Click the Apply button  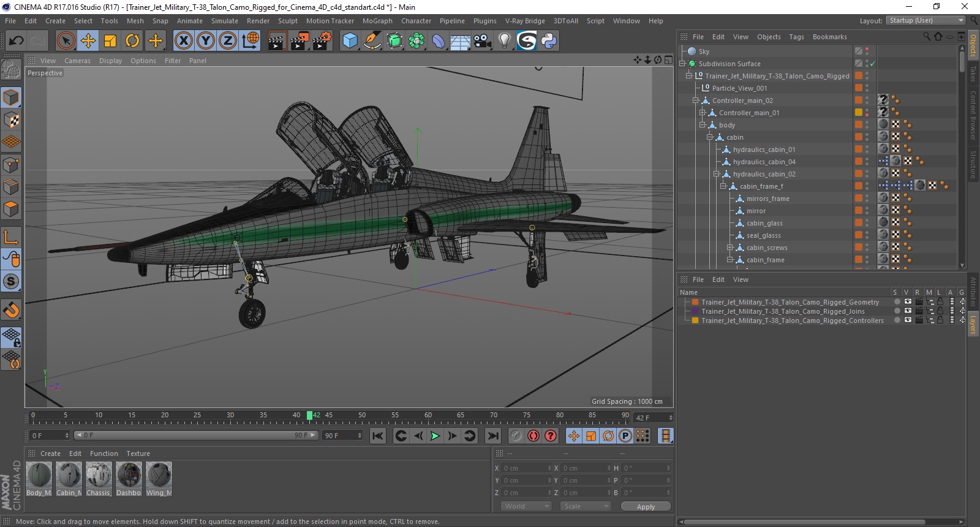click(646, 507)
